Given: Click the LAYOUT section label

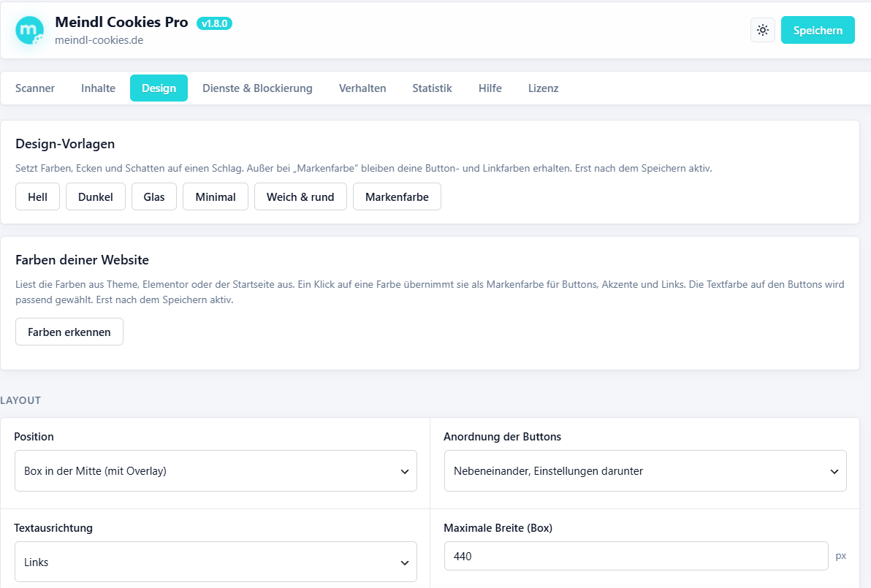Looking at the screenshot, I should tap(20, 400).
